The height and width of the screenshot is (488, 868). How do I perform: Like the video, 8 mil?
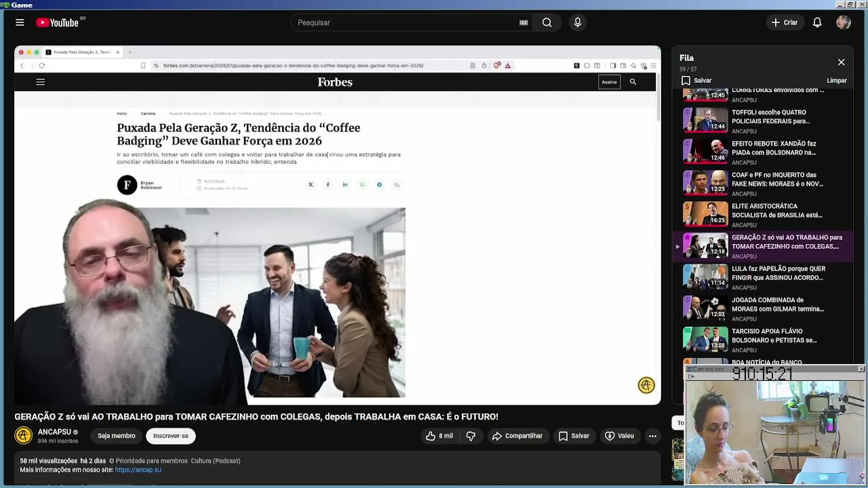pyautogui.click(x=439, y=436)
